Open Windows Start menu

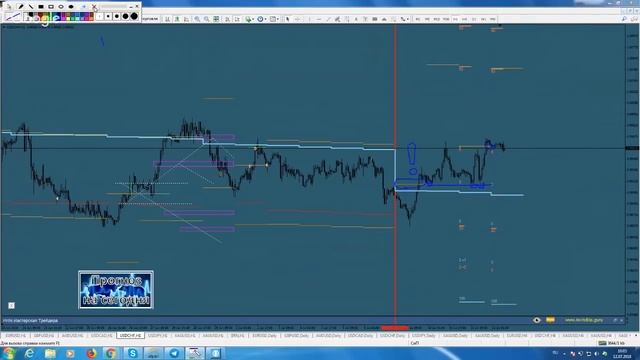pyautogui.click(x=9, y=353)
